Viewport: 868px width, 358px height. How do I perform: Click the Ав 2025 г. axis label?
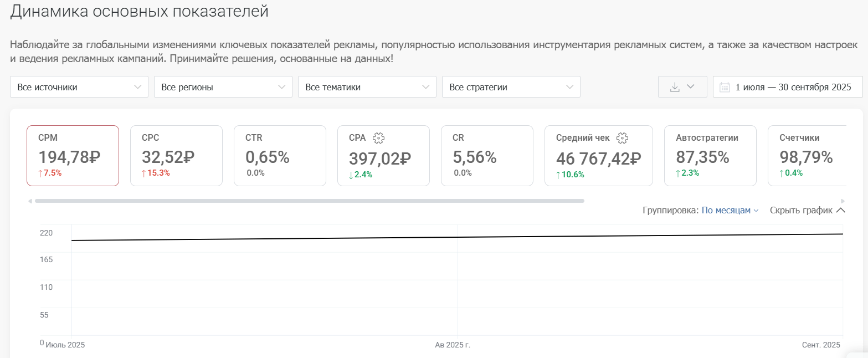point(453,345)
